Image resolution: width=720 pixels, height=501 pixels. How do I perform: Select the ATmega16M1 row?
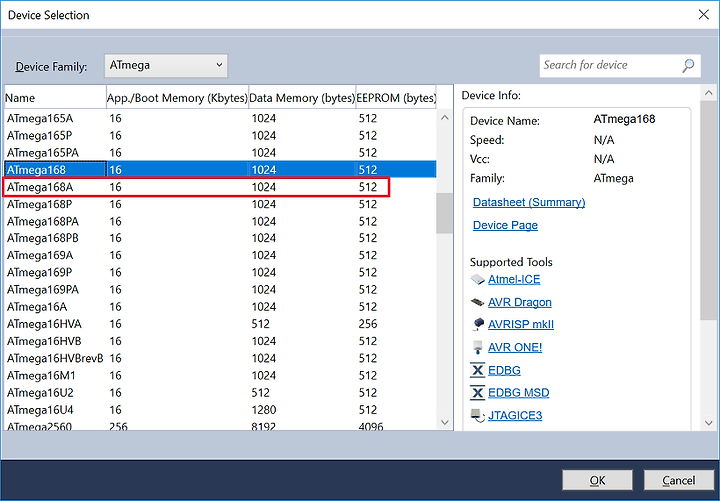point(220,376)
